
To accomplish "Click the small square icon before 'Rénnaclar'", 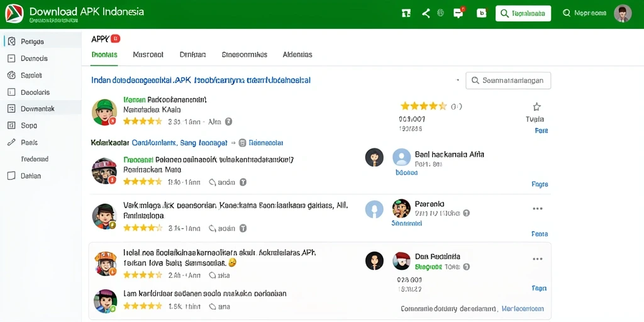I will point(242,143).
